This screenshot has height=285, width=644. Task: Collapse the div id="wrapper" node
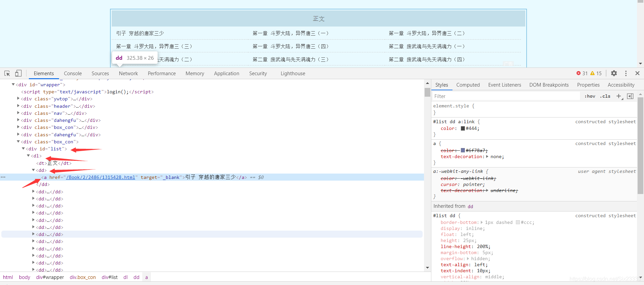tap(13, 85)
